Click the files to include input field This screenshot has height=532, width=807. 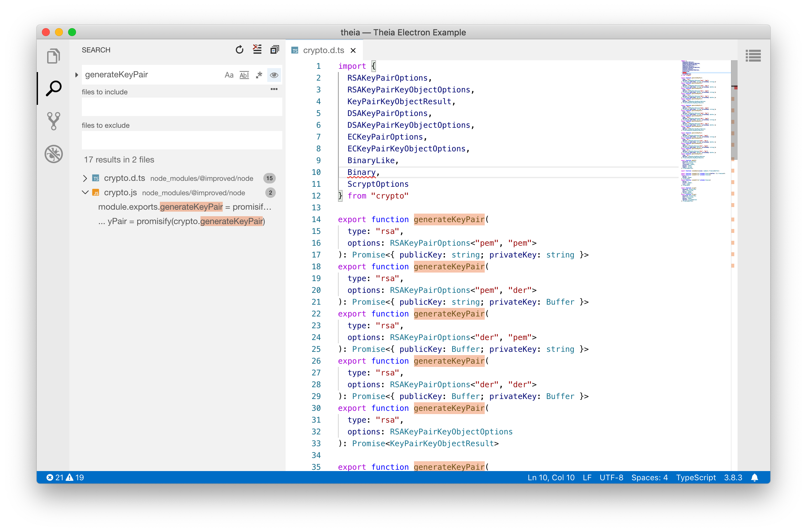[x=182, y=107]
